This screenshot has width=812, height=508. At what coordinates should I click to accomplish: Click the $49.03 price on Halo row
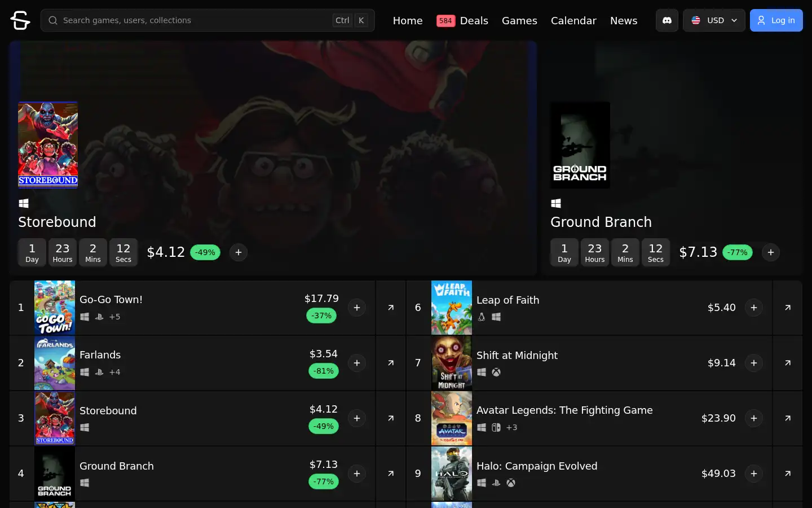pyautogui.click(x=718, y=474)
